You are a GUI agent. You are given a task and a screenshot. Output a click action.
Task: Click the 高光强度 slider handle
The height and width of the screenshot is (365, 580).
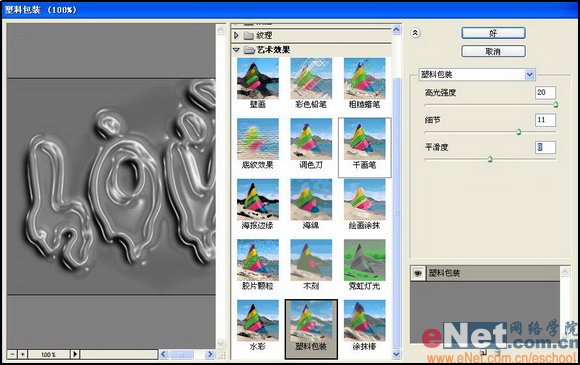[x=556, y=105]
